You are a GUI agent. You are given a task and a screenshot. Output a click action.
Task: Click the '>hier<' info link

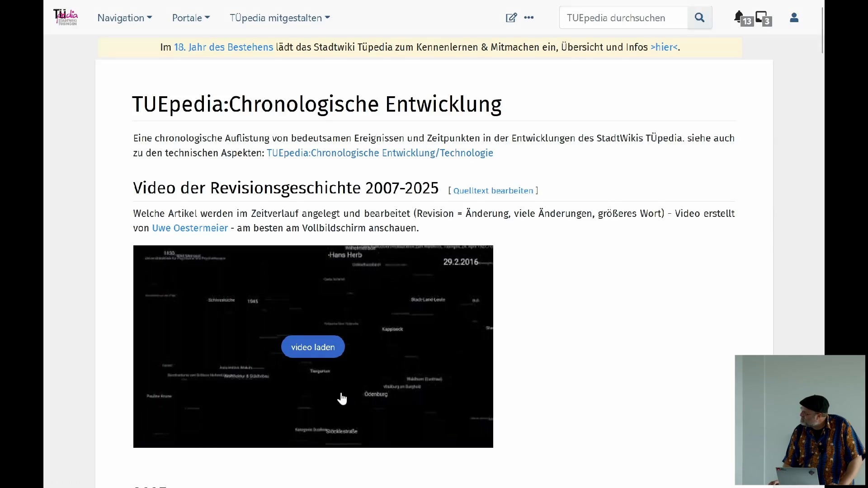tap(664, 47)
